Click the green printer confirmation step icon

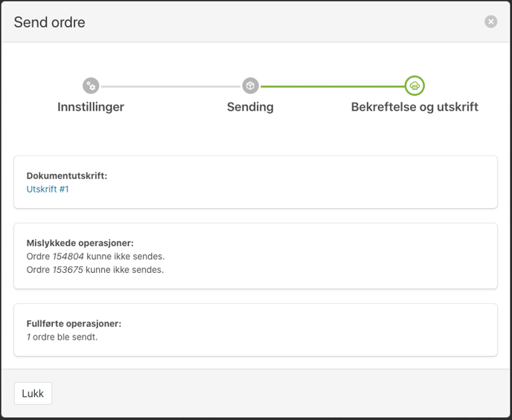[415, 85]
